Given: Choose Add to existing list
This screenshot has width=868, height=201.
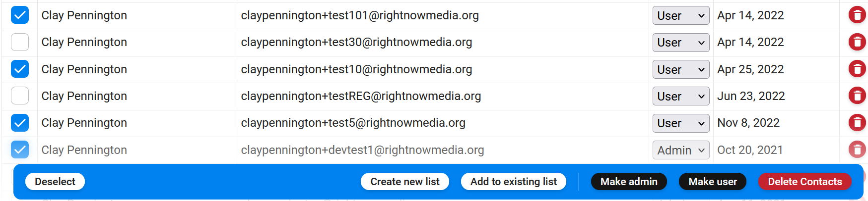Looking at the screenshot, I should [x=514, y=182].
